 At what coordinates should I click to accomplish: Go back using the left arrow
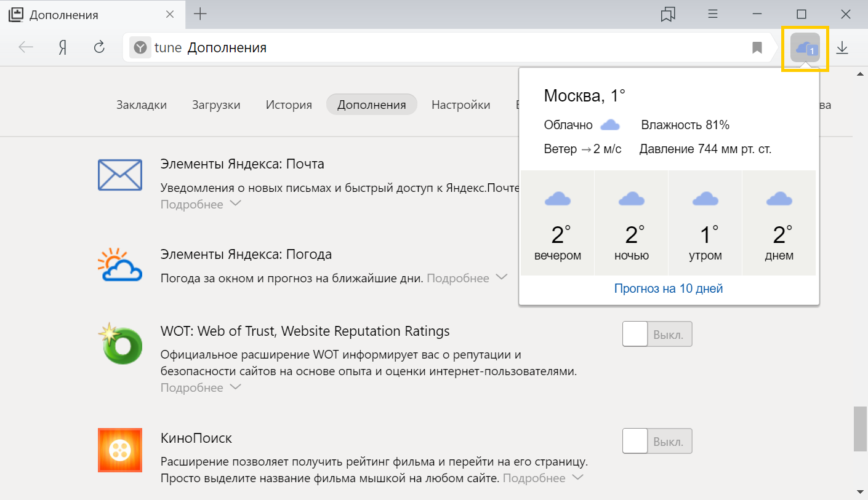(x=26, y=47)
